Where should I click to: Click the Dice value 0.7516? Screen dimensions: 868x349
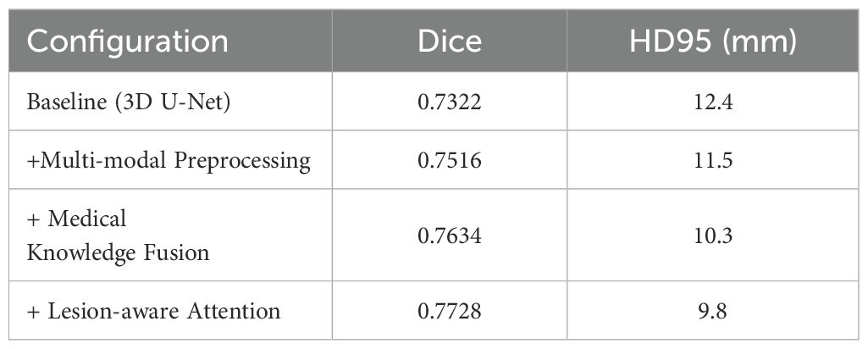pyautogui.click(x=450, y=161)
